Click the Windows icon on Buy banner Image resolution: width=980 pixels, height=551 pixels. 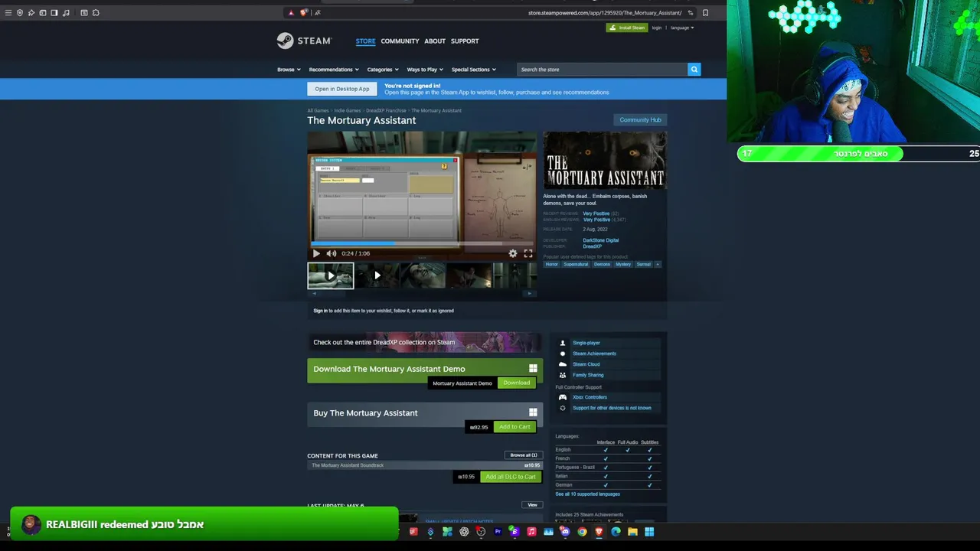tap(533, 412)
